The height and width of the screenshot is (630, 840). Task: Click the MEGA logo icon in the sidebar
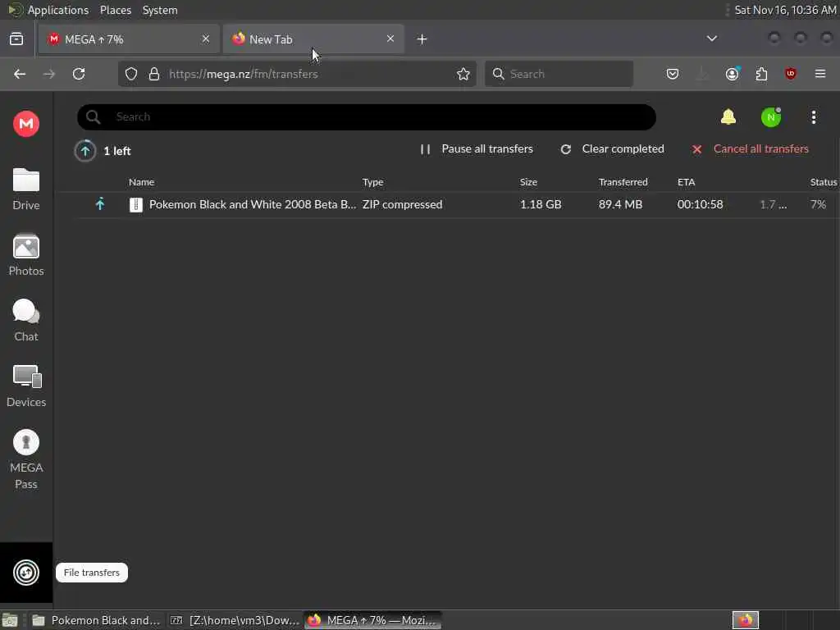pyautogui.click(x=25, y=124)
